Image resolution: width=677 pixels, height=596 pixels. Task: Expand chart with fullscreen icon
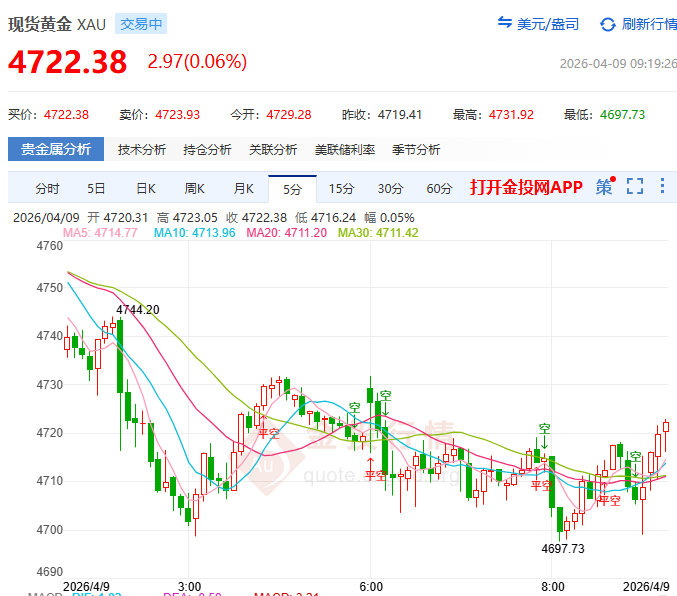[635, 186]
